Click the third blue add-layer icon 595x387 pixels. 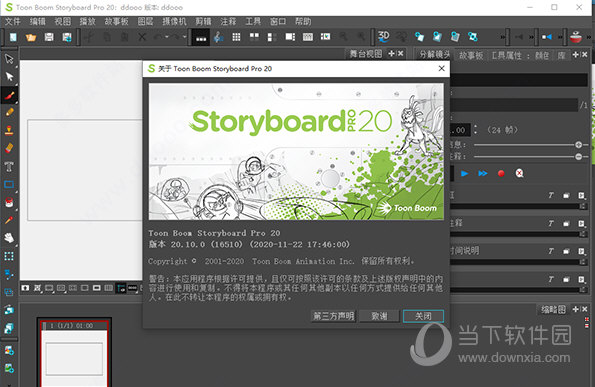pos(455,37)
